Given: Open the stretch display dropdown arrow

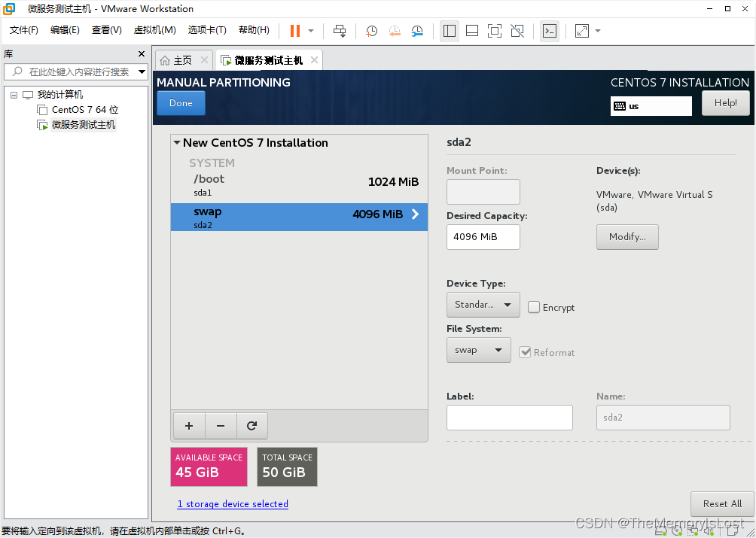Looking at the screenshot, I should (x=598, y=31).
